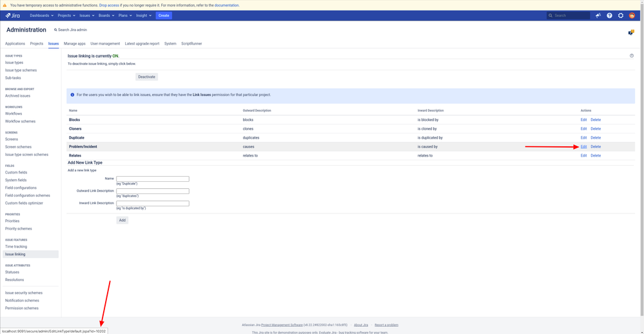Click the Create button
The image size is (644, 334).
164,15
